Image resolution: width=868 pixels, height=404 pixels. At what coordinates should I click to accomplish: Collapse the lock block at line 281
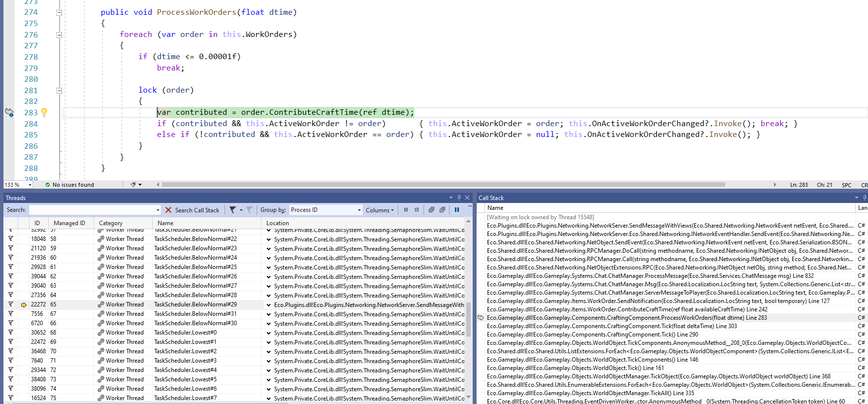click(x=59, y=90)
